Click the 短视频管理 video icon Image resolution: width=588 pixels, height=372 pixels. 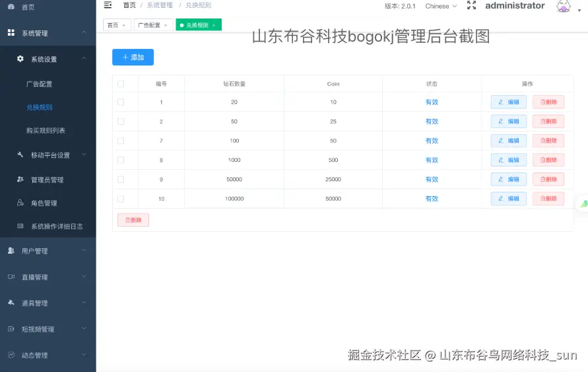point(11,329)
